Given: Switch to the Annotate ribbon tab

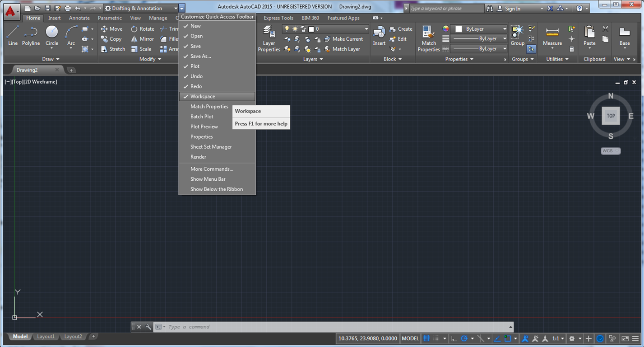Looking at the screenshot, I should point(79,18).
